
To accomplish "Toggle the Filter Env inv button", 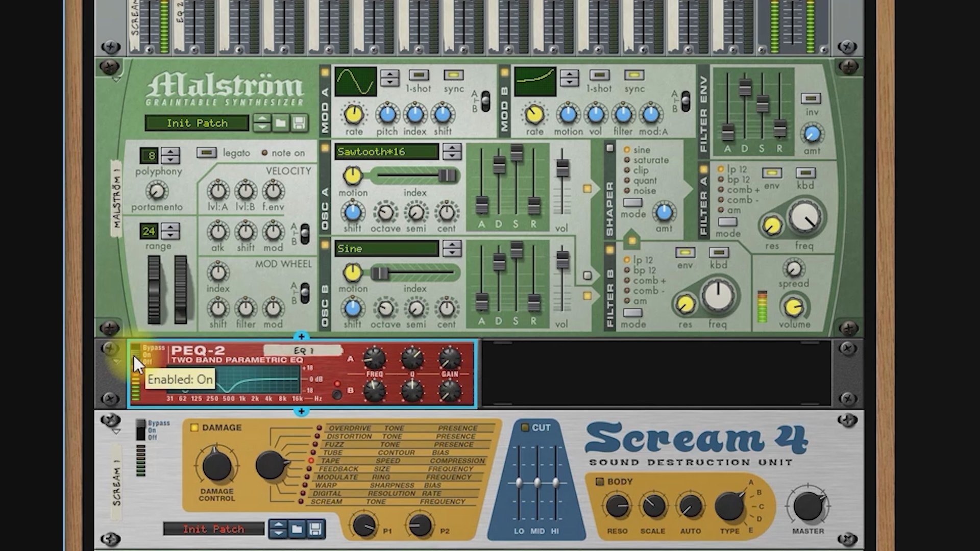I will [811, 98].
